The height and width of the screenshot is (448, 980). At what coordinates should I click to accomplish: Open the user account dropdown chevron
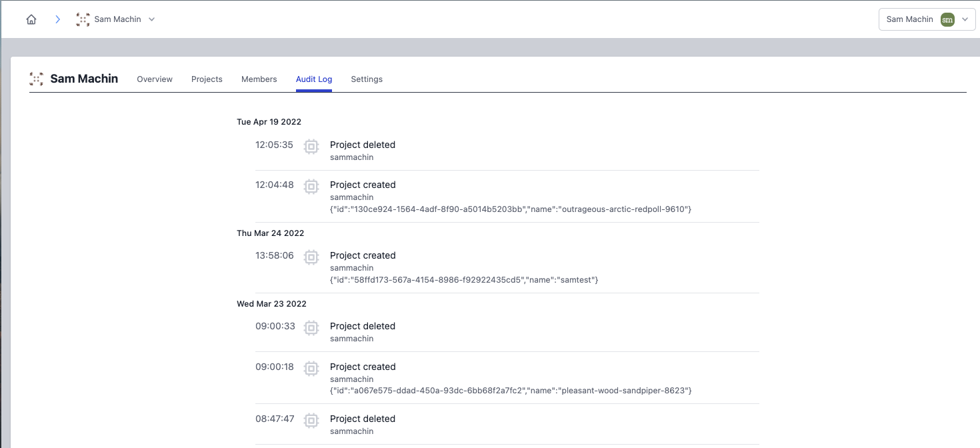(x=965, y=19)
